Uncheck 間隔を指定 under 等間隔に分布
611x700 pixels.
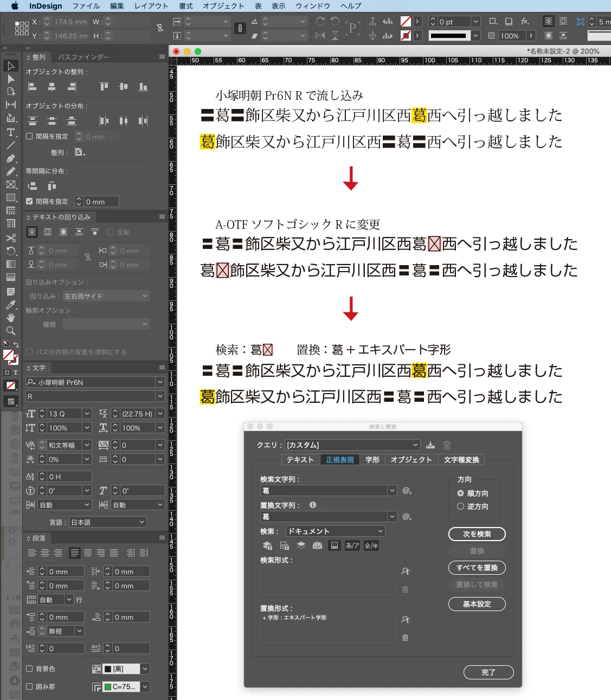tap(30, 201)
